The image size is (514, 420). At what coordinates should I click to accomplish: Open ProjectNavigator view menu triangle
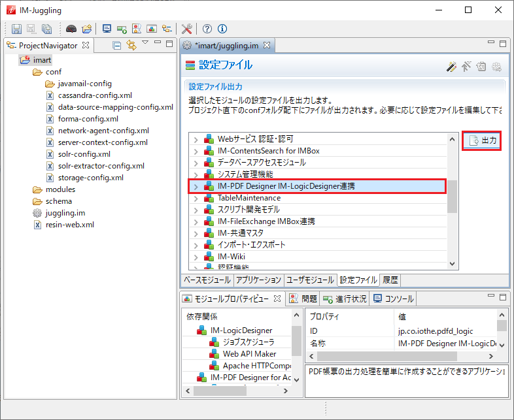145,42
